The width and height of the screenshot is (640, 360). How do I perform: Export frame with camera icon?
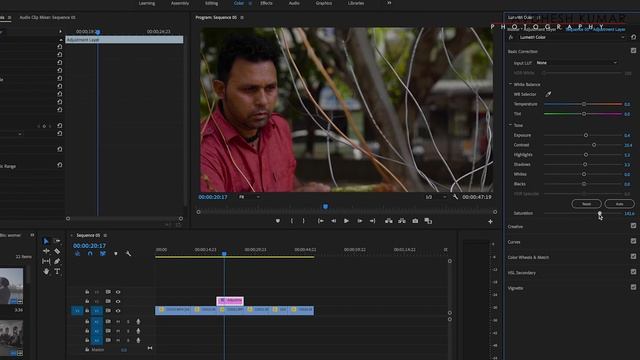click(x=415, y=221)
